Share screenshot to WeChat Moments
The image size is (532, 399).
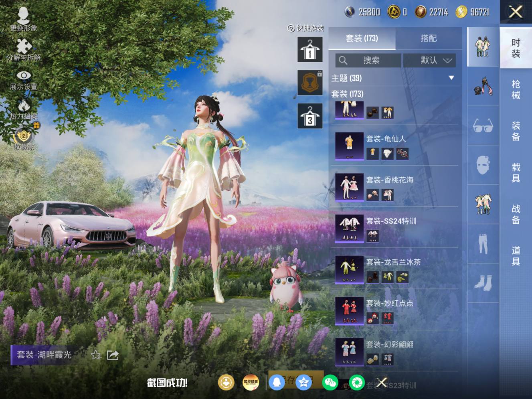[x=356, y=383]
